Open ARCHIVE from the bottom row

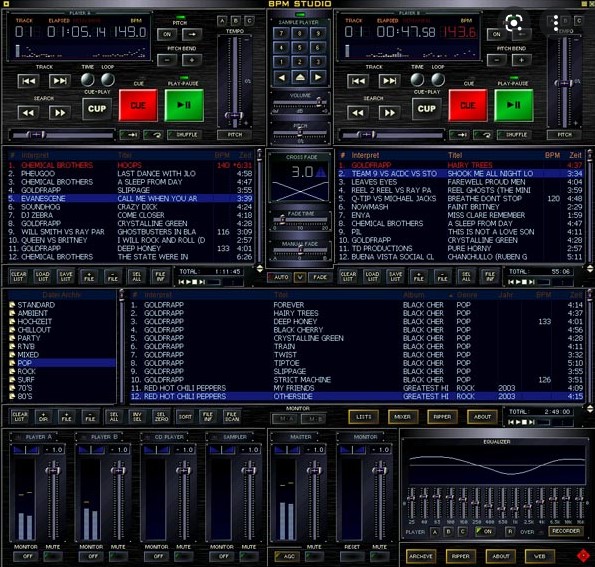point(420,556)
